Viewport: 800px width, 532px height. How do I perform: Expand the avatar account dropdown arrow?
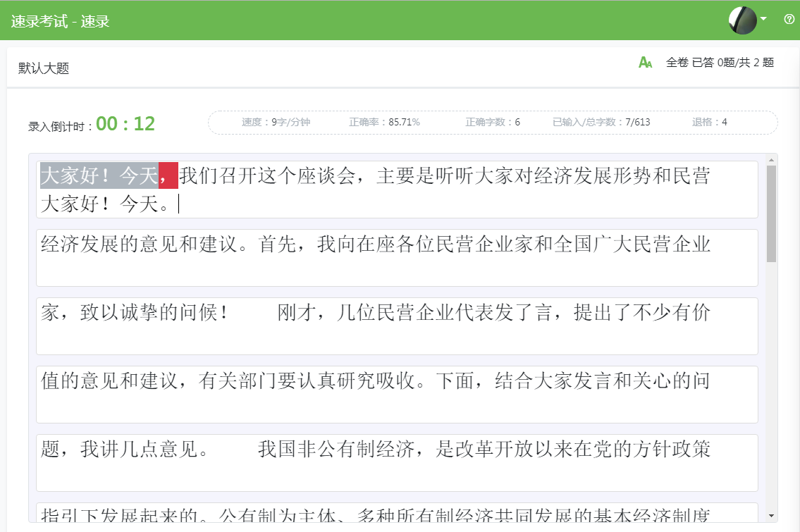coord(763,20)
